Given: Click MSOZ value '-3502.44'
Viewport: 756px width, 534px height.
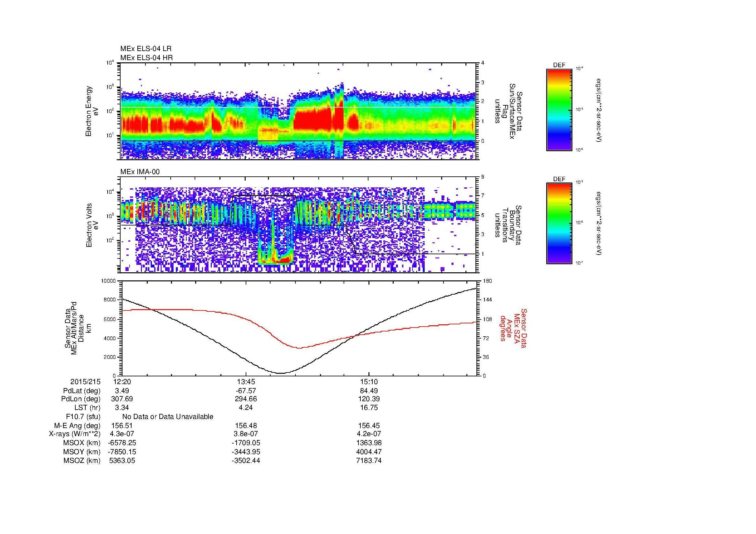Looking at the screenshot, I should (x=246, y=461).
